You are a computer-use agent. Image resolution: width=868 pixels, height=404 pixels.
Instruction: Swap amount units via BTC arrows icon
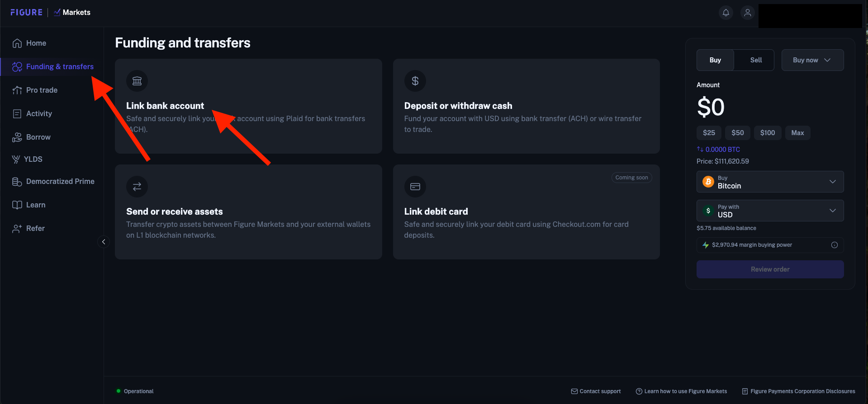click(x=700, y=149)
